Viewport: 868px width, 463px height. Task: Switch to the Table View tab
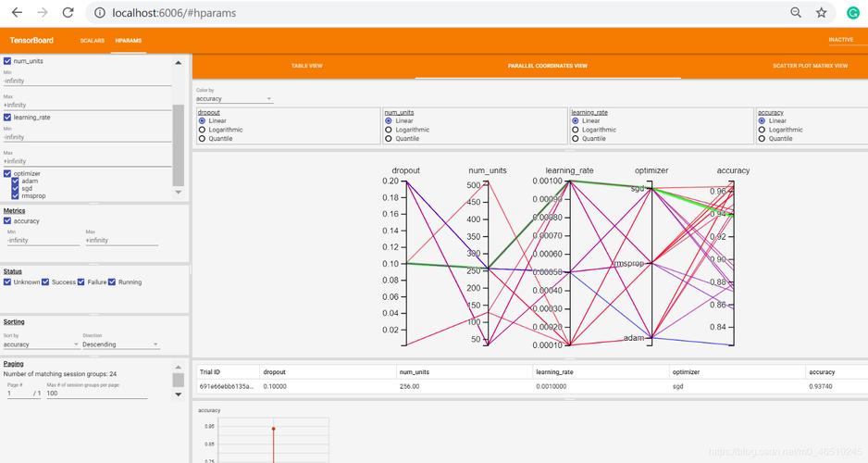(x=306, y=66)
